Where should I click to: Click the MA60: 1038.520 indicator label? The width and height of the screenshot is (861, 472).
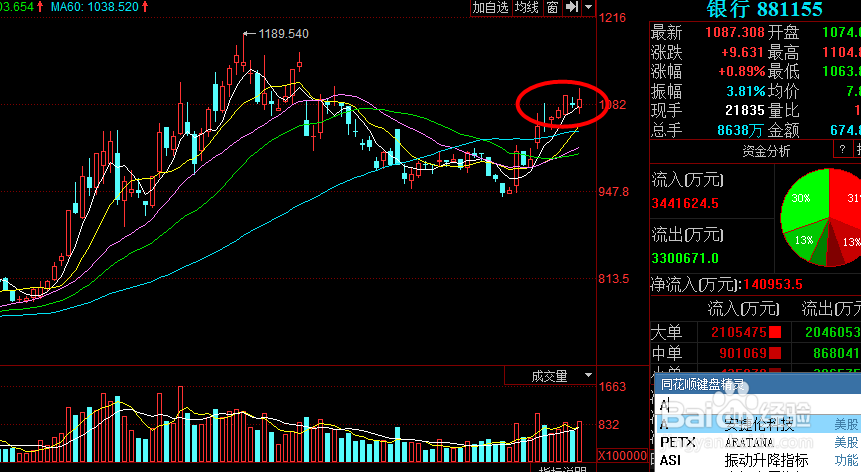[94, 7]
